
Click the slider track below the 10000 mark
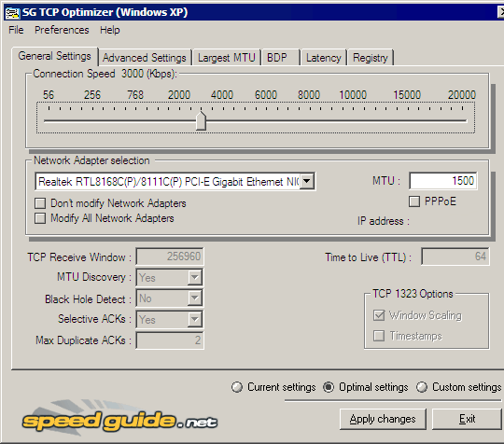click(353, 121)
